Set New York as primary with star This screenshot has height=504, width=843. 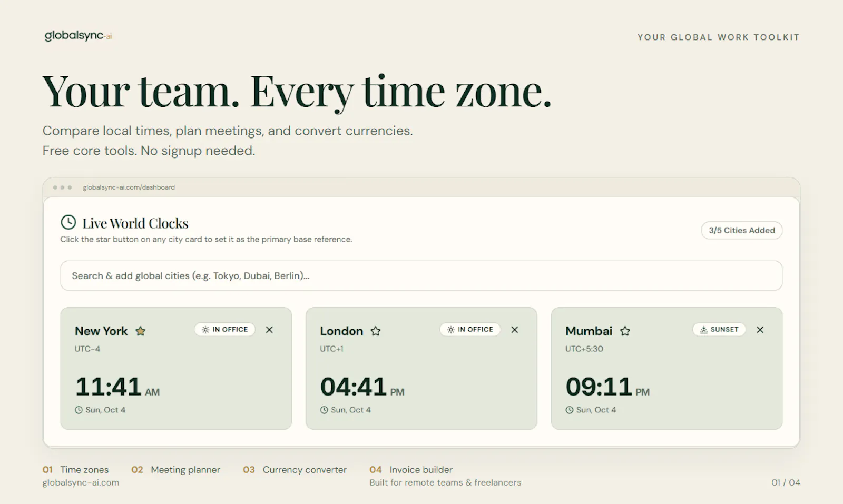point(140,331)
